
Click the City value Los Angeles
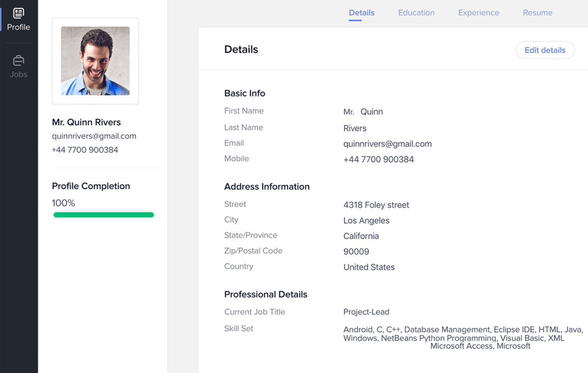[x=366, y=221]
